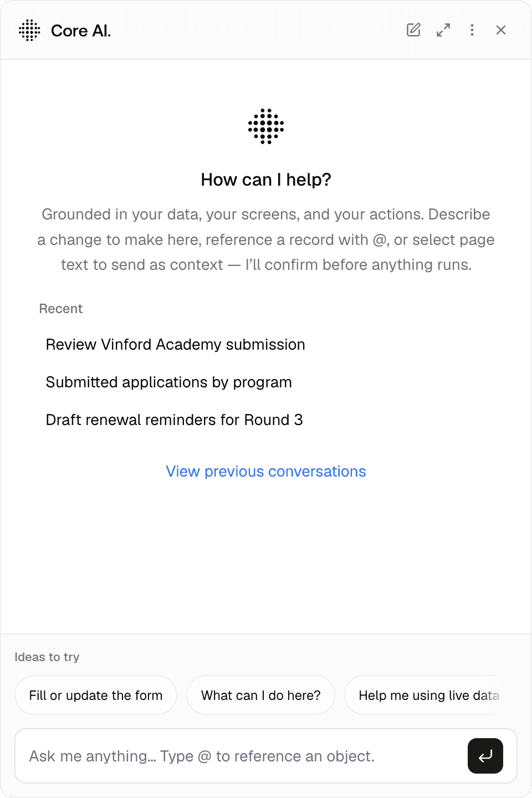
Task: Click the Core AI dotted logo in header
Action: click(x=29, y=30)
